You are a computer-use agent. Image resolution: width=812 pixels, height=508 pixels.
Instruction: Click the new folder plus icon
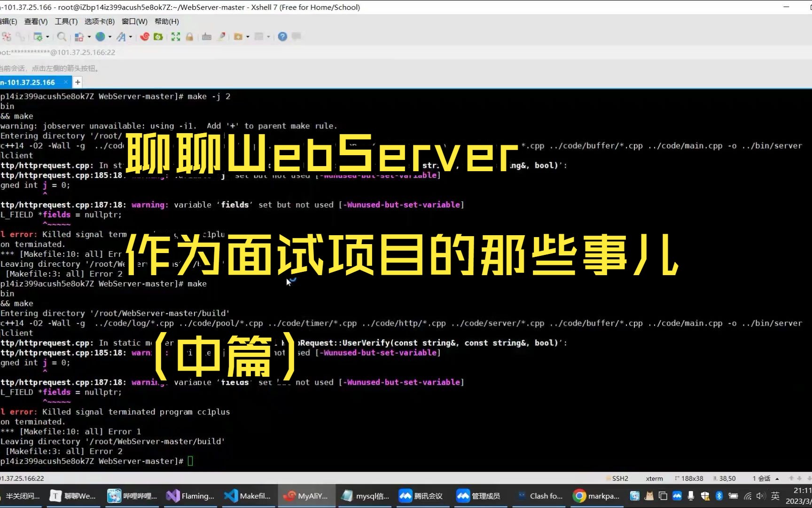click(238, 37)
